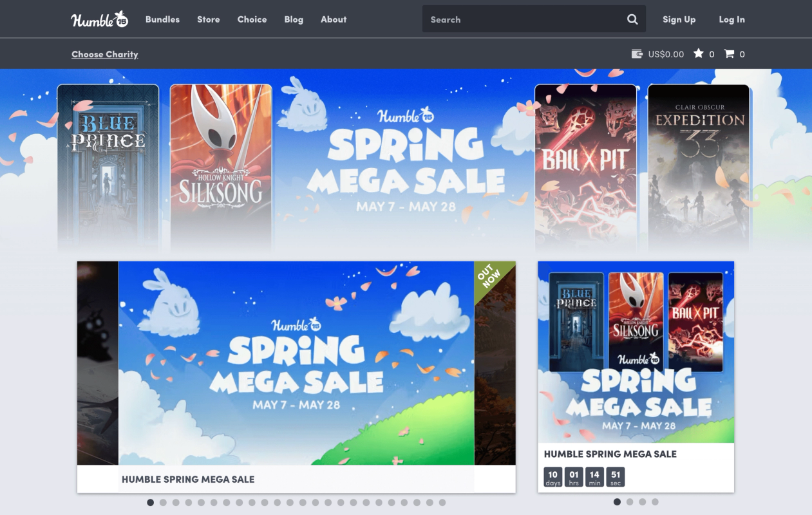Select the first active dot under right card
Screen dimensions: 812x515
pyautogui.click(x=617, y=501)
